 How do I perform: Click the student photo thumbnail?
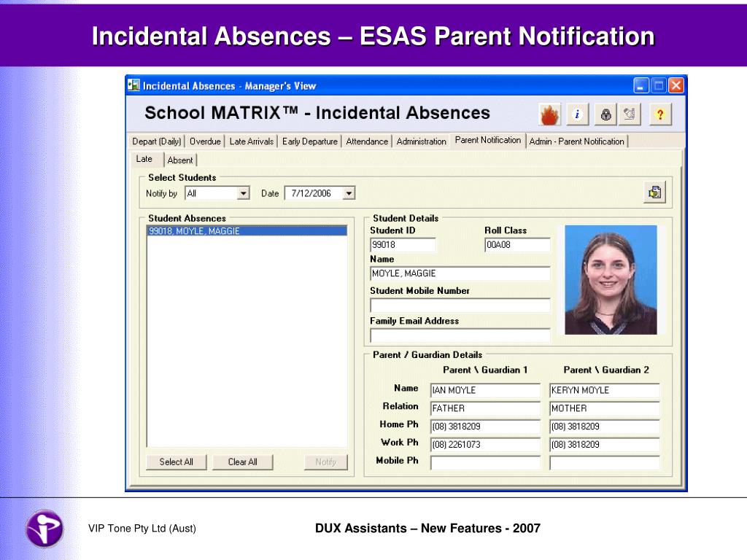click(x=611, y=280)
